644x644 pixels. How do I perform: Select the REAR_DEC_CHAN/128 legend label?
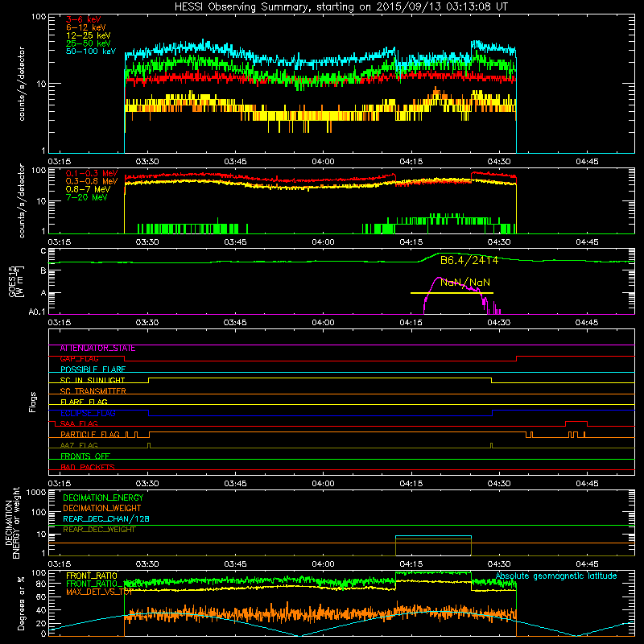pos(106,519)
